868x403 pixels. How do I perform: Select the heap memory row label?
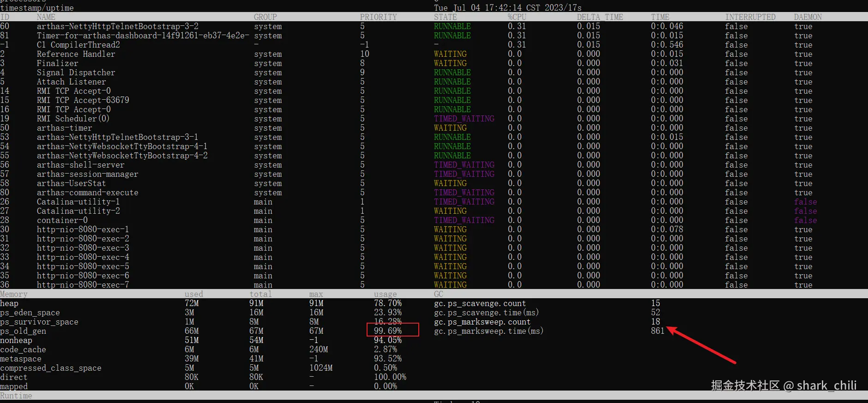[9, 303]
